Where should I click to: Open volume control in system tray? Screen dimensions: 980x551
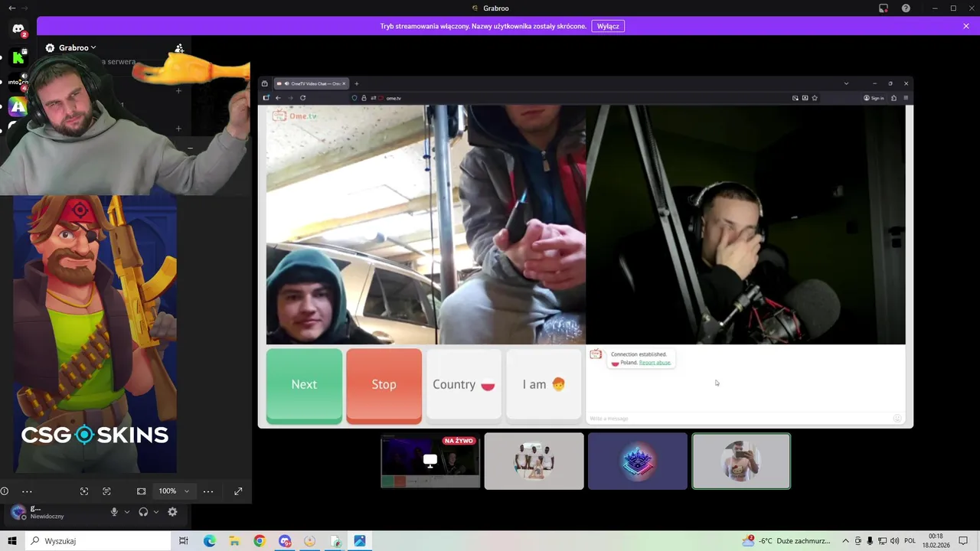(x=894, y=541)
